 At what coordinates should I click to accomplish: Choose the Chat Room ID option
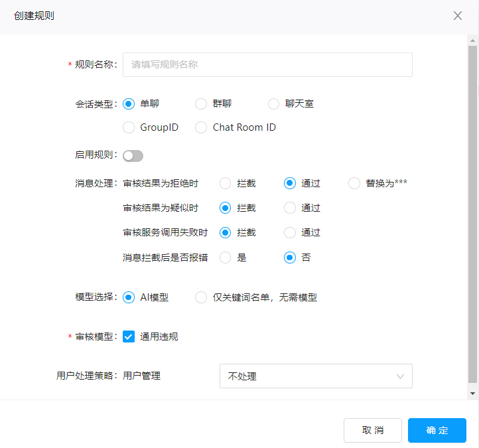[201, 127]
